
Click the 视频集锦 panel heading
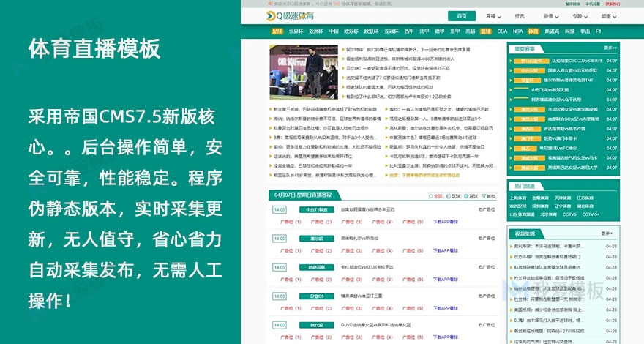[525, 234]
